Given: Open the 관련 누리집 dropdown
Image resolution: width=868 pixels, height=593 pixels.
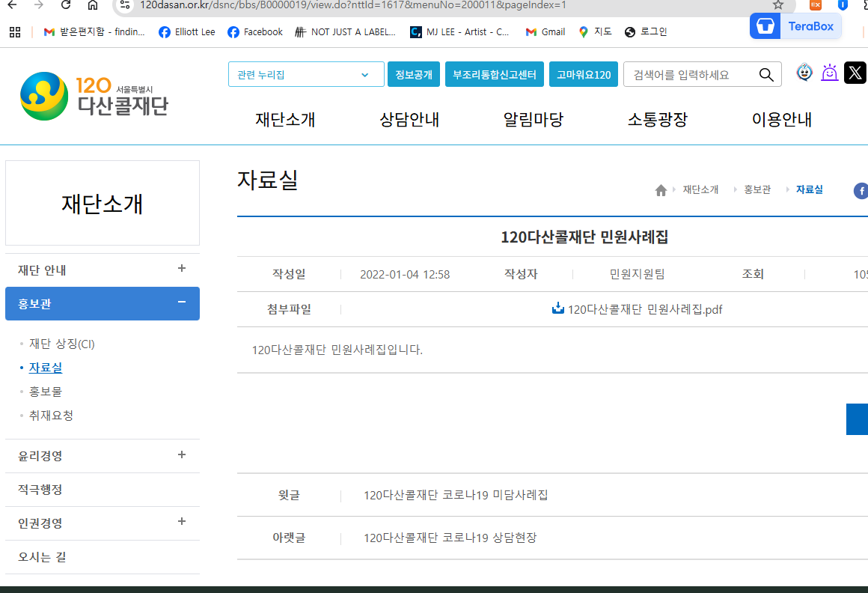Looking at the screenshot, I should pos(305,74).
